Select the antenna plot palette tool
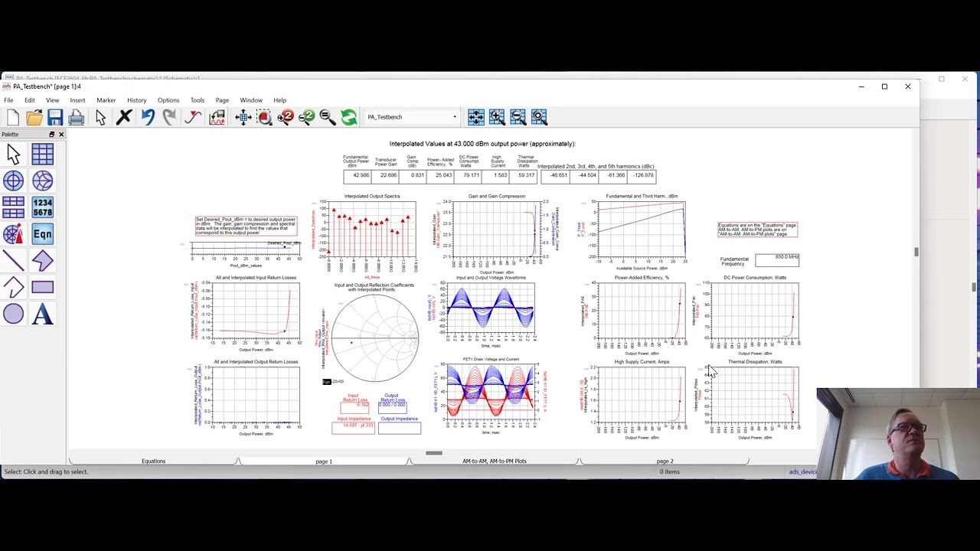Viewport: 980px width, 551px height. 14,234
